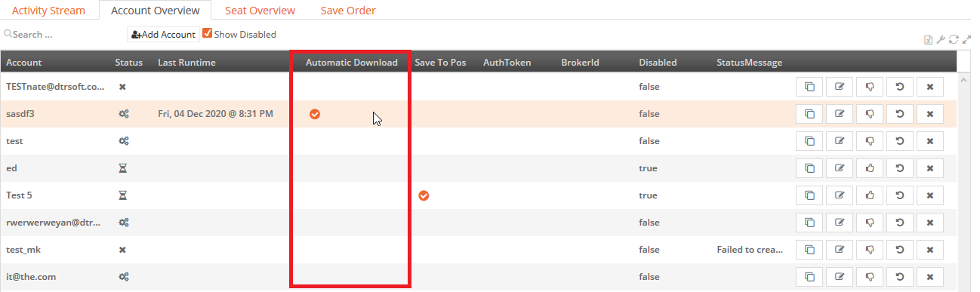Sort by the Status column header
The height and width of the screenshot is (292, 980).
pyautogui.click(x=128, y=63)
